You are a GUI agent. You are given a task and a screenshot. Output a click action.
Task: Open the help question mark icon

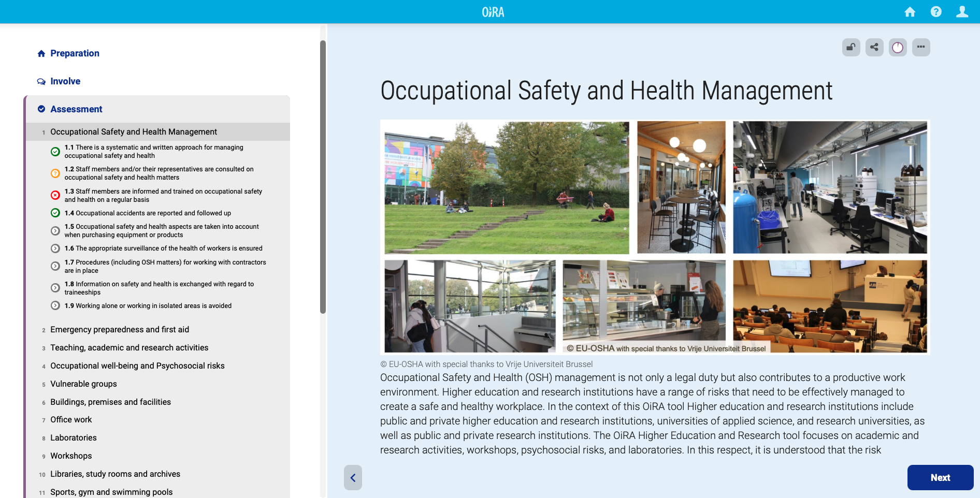click(x=935, y=12)
